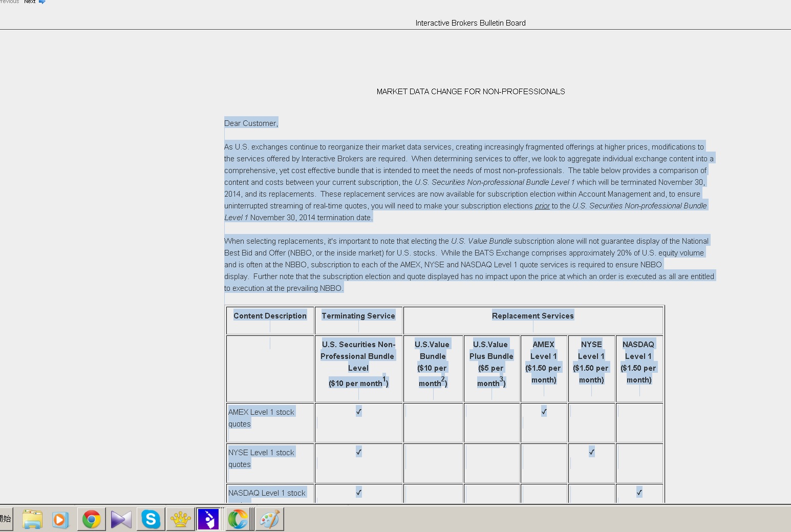Click the 'MARKET DATA CHANGE FOR NON-PROFESSIONALS' heading
The width and height of the screenshot is (791, 532).
[471, 92]
